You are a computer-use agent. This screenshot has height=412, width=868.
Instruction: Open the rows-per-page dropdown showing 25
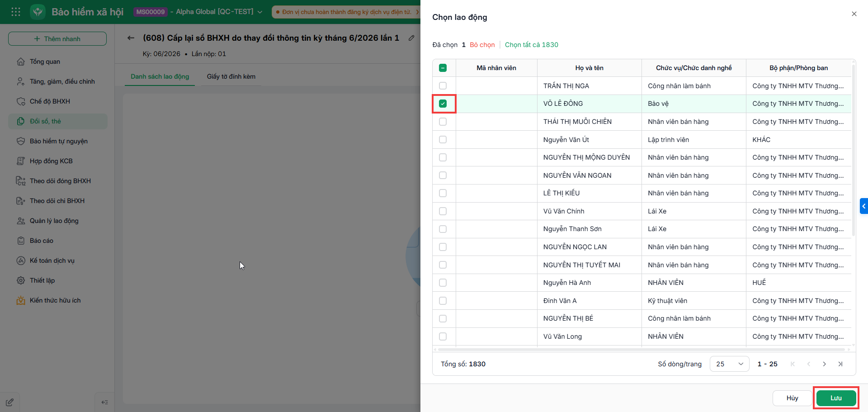pyautogui.click(x=729, y=364)
